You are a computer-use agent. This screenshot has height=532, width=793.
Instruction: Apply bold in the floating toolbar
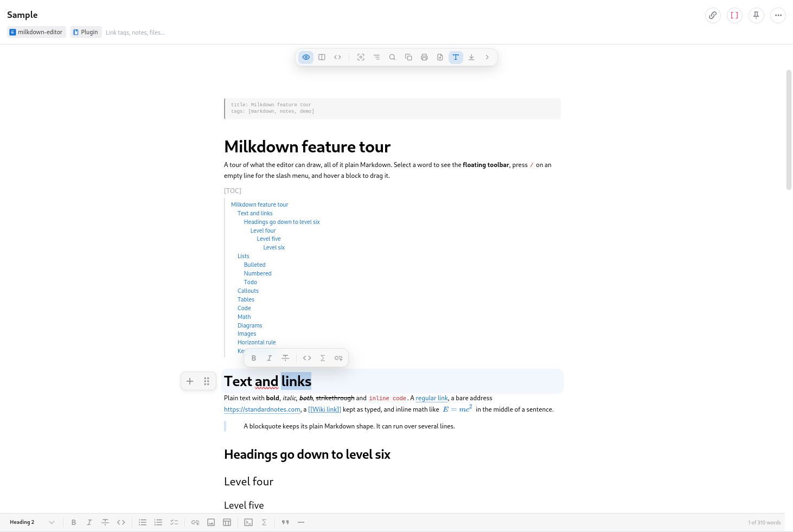coord(254,358)
